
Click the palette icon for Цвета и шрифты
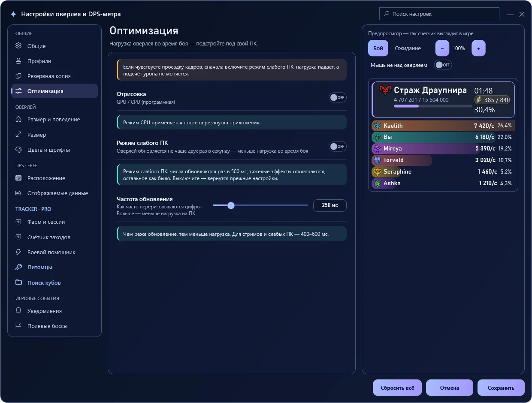pos(18,150)
